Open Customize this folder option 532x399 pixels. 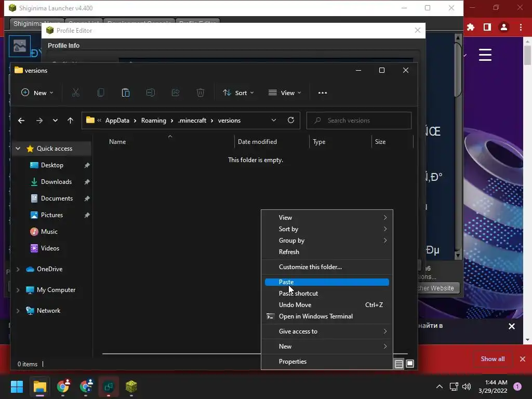[327, 267]
